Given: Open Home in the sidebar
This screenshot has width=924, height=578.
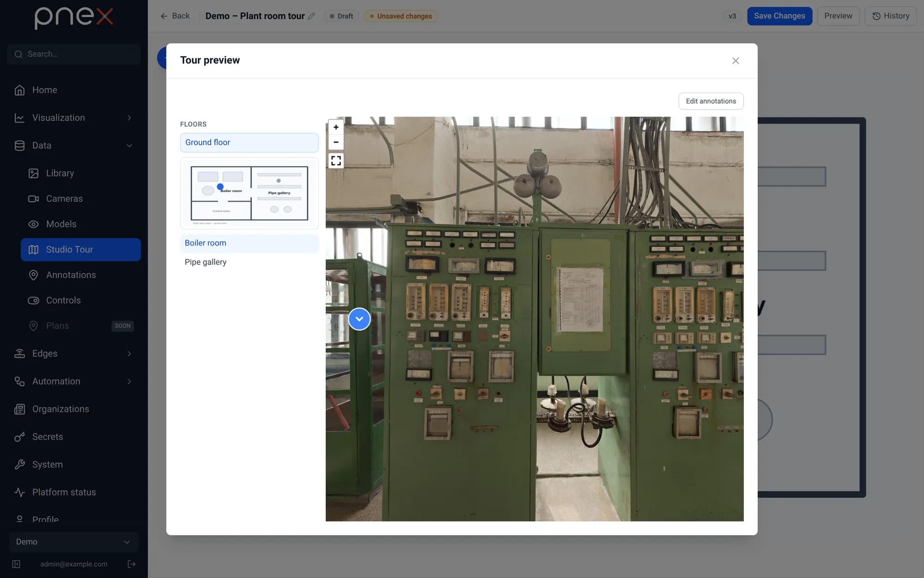Looking at the screenshot, I should pyautogui.click(x=74, y=90).
